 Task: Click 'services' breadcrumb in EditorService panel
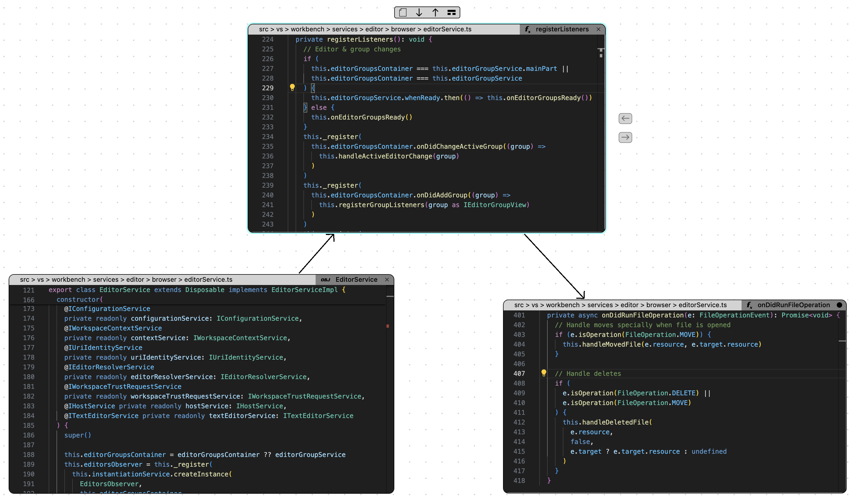coord(106,280)
